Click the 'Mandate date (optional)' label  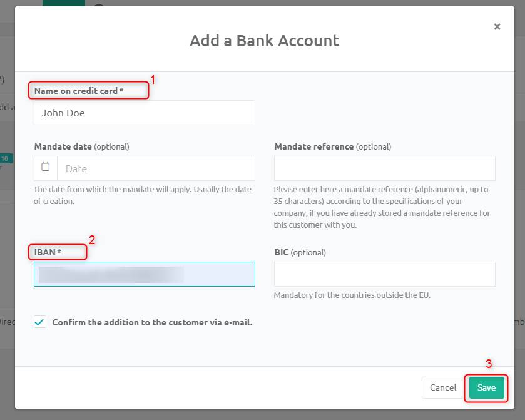[x=82, y=146]
